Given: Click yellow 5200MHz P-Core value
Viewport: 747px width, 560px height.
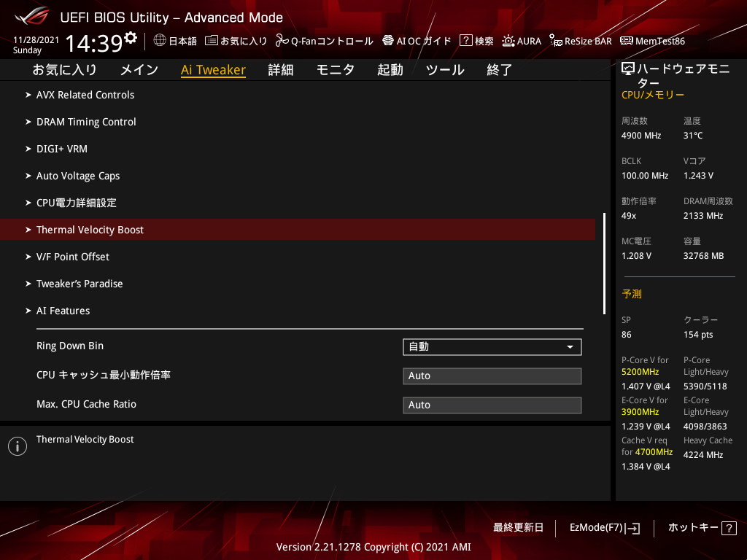Looking at the screenshot, I should point(640,372).
